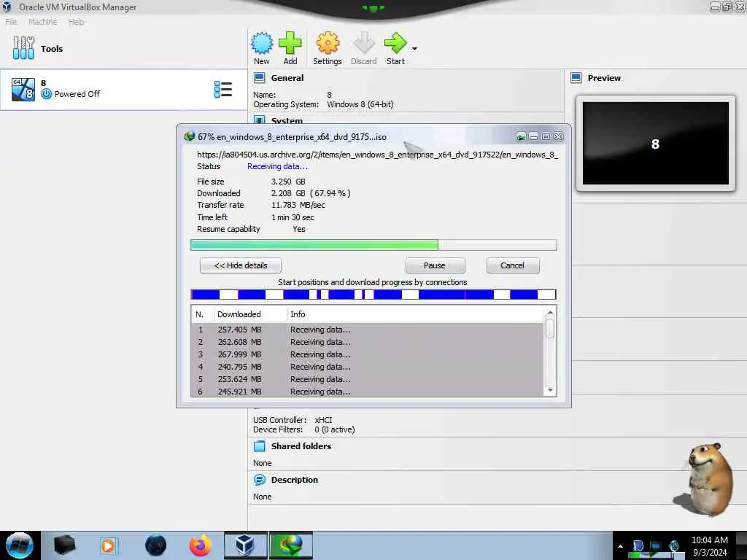Click the New virtual machine icon
The width and height of the screenshot is (747, 560).
tap(262, 43)
